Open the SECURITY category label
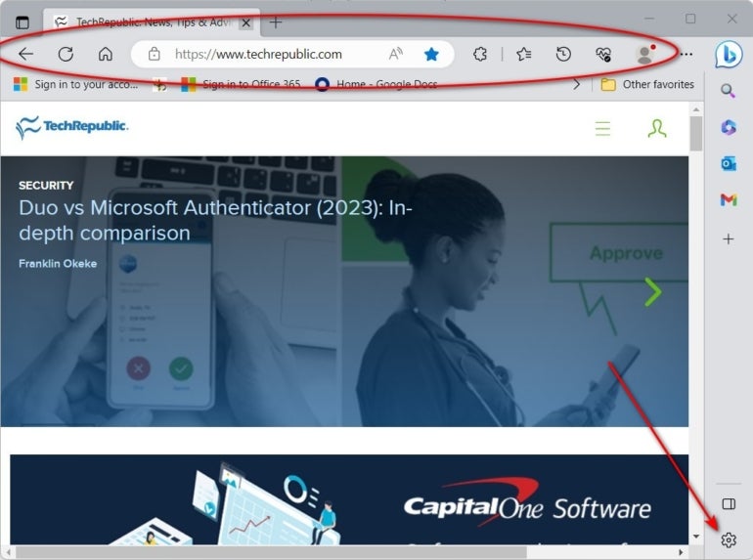753x560 pixels. [x=46, y=186]
